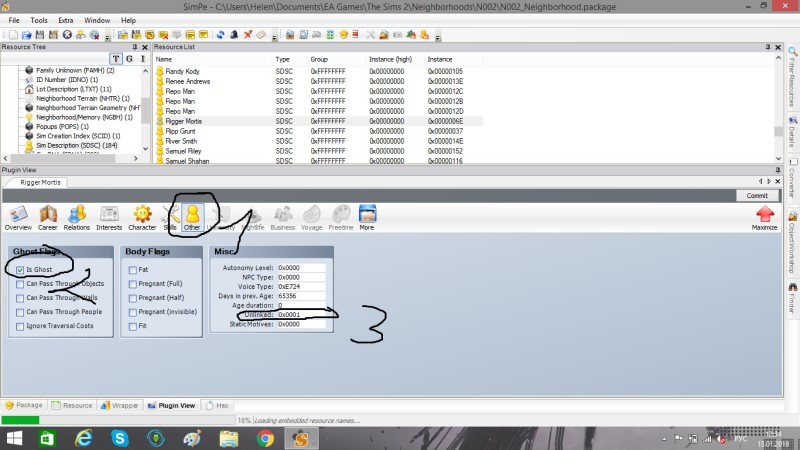The image size is (800, 450).
Task: Select the Other section icon
Action: (192, 218)
